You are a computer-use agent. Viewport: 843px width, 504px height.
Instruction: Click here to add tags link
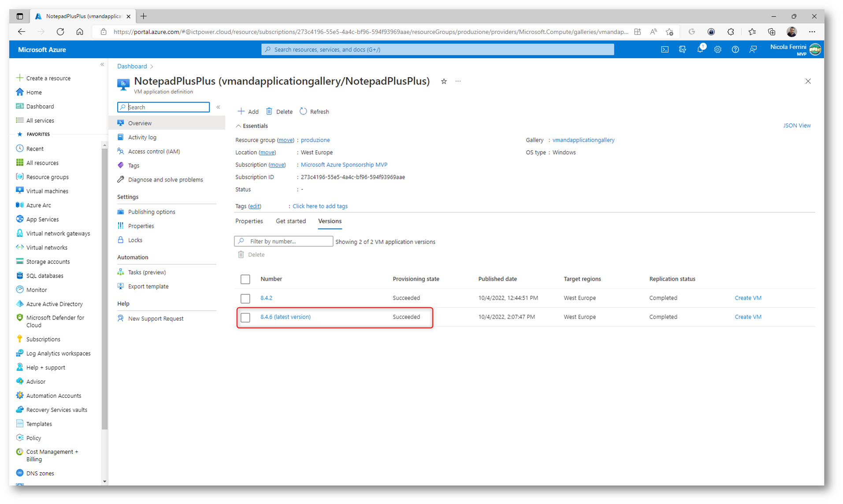click(x=320, y=206)
